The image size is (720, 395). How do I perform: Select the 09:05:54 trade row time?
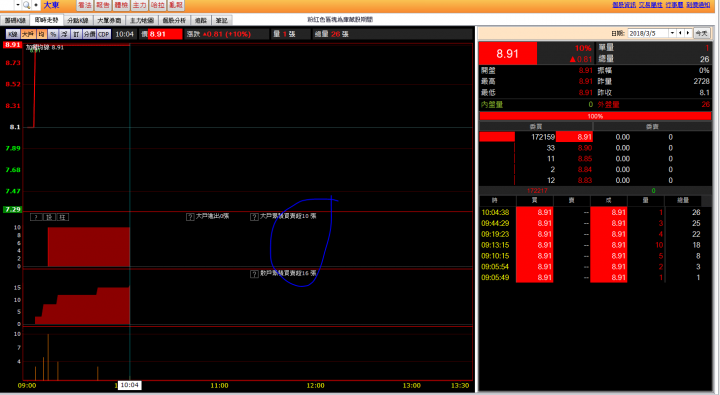495,266
